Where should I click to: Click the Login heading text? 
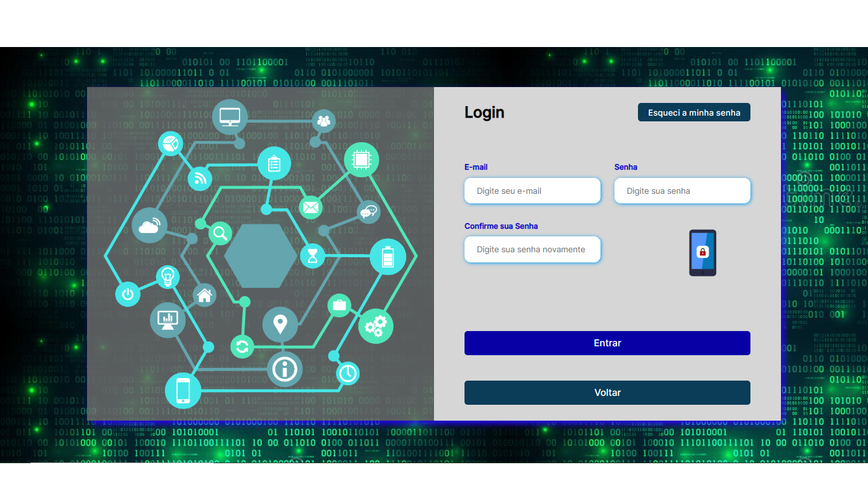tap(484, 112)
